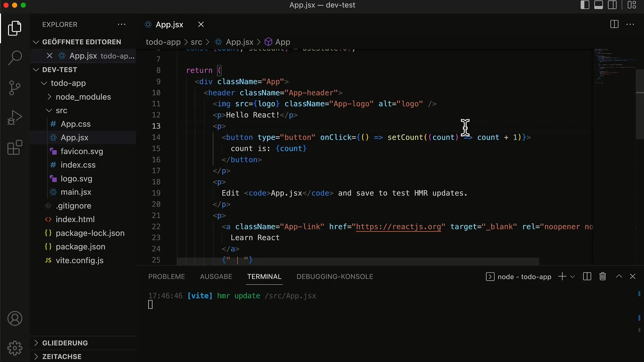The image size is (644, 362).
Task: Open Extensions view
Action: click(x=15, y=147)
